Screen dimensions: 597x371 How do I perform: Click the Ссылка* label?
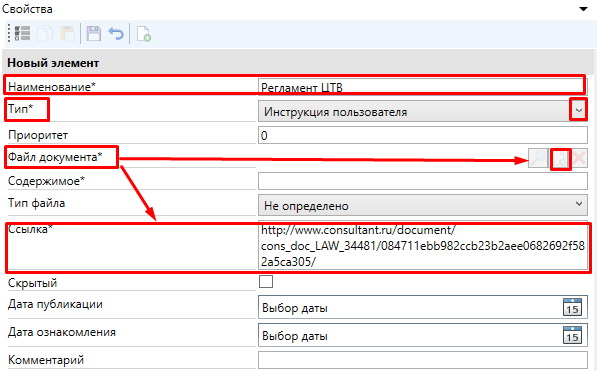click(x=30, y=229)
